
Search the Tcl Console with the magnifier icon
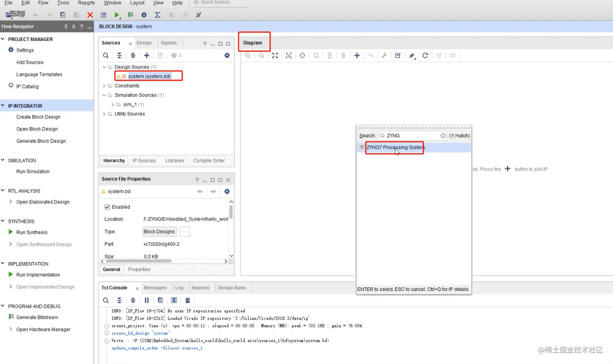click(105, 300)
